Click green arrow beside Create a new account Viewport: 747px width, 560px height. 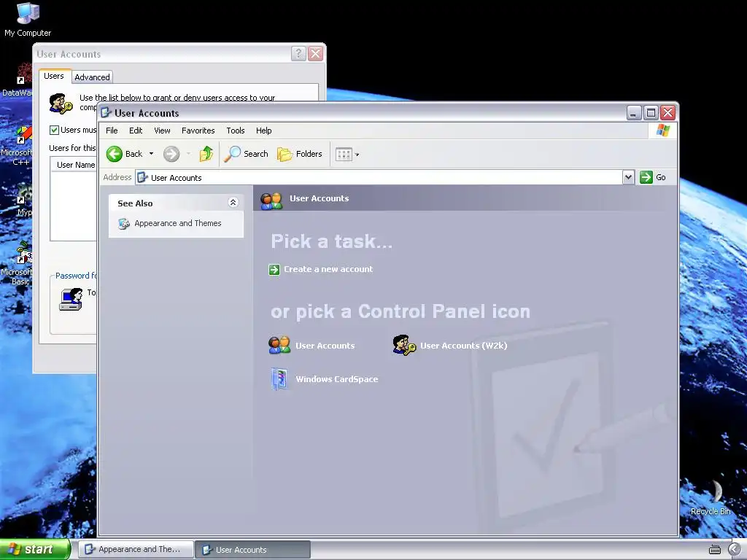[x=274, y=270]
